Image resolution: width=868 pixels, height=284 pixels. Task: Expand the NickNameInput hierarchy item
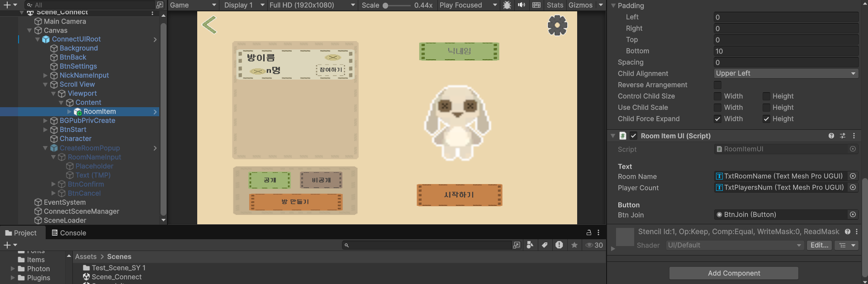click(x=45, y=76)
